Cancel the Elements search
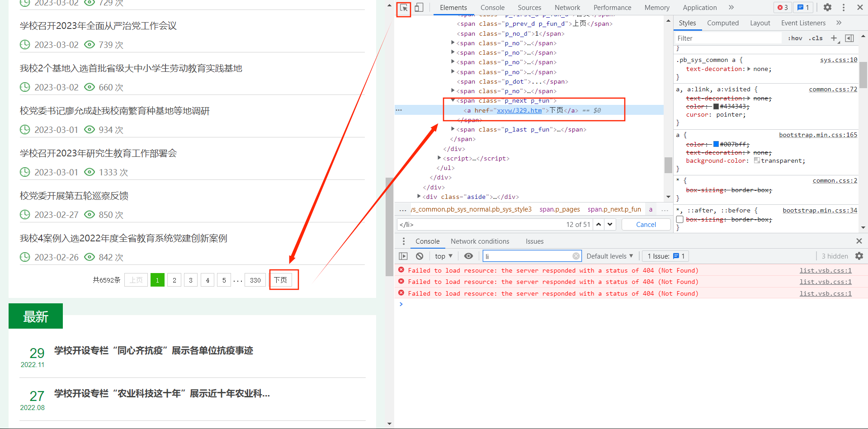 point(646,225)
